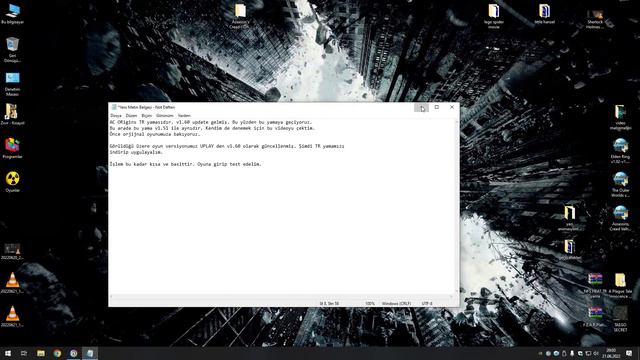Select the Denetim Masası desktop icon
Screen dimensions: 640x360
tap(13, 84)
